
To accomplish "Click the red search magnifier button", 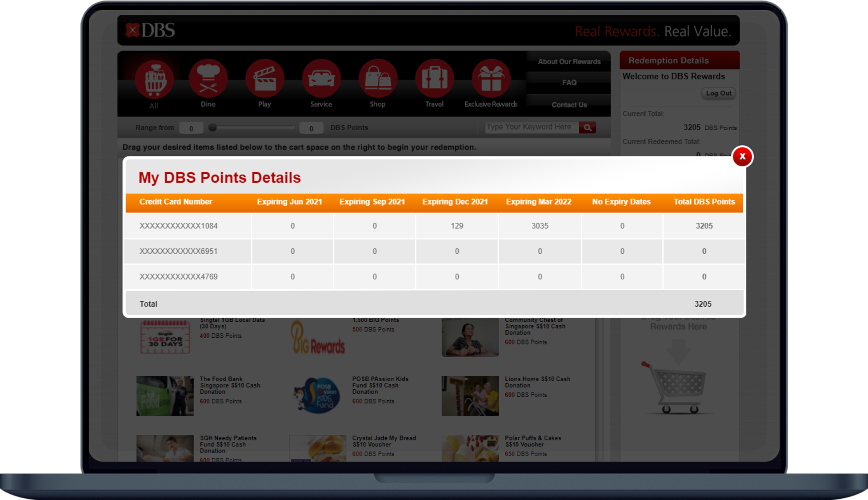I will 588,128.
